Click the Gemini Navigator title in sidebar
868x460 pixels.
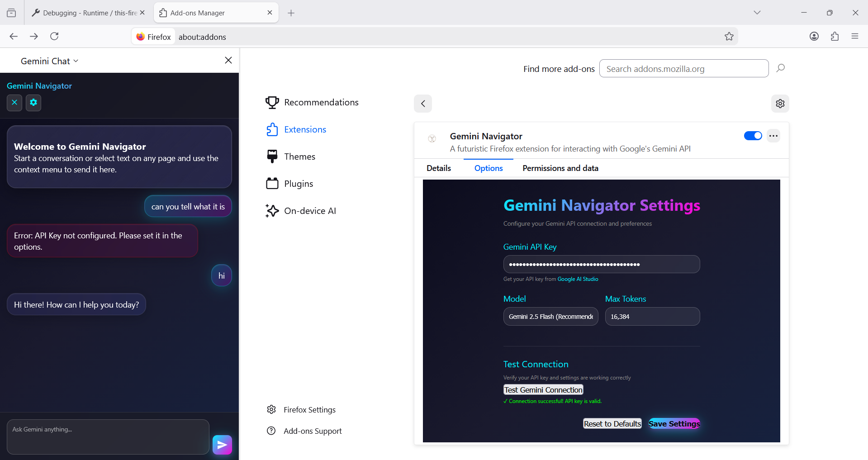pos(39,86)
